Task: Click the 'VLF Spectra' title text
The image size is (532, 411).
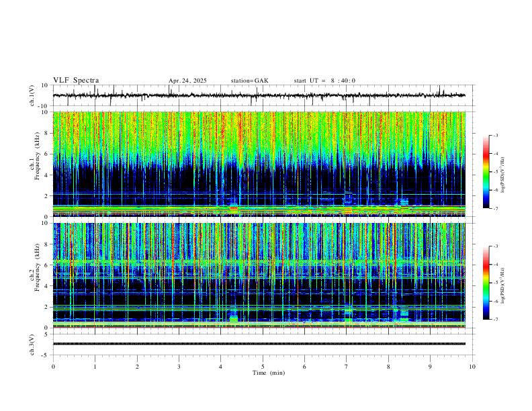Action: click(76, 81)
